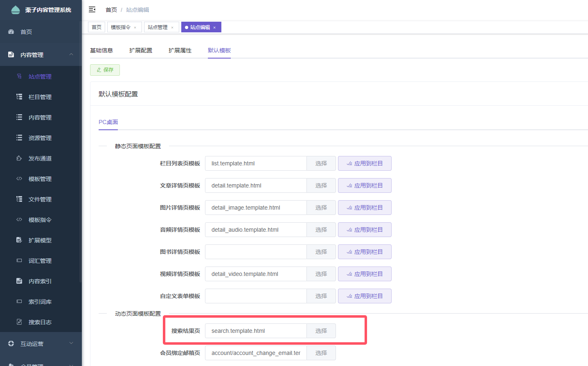Click the 首页 dashboard icon in sidebar
This screenshot has width=588, height=366.
point(11,32)
